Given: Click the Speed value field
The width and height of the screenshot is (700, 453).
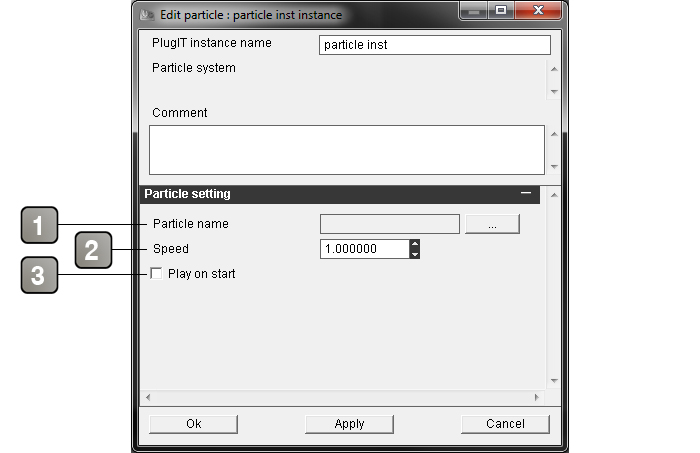Looking at the screenshot, I should (x=365, y=249).
